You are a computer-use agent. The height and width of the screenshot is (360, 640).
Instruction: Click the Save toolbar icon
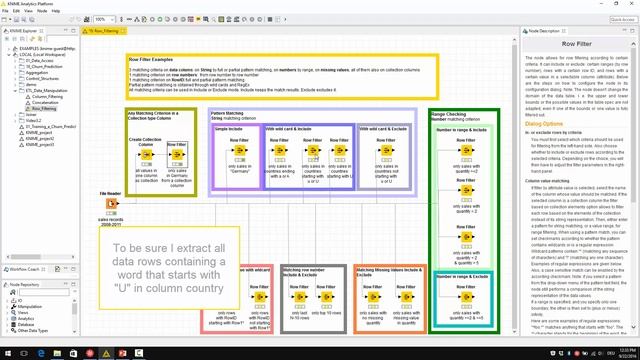coord(16,19)
